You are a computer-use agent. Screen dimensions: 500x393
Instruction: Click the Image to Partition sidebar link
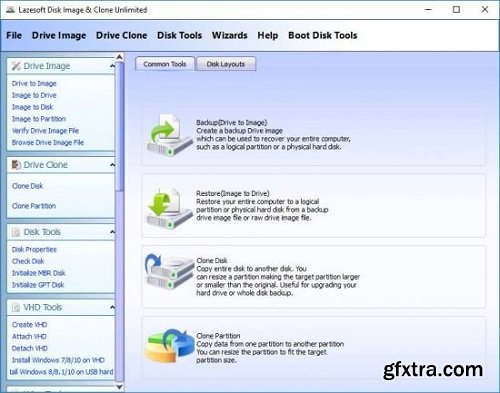[x=39, y=119]
